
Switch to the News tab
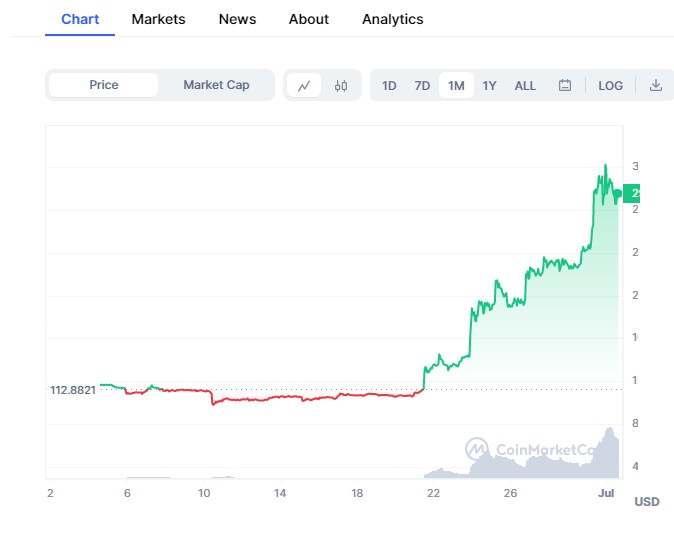237,19
